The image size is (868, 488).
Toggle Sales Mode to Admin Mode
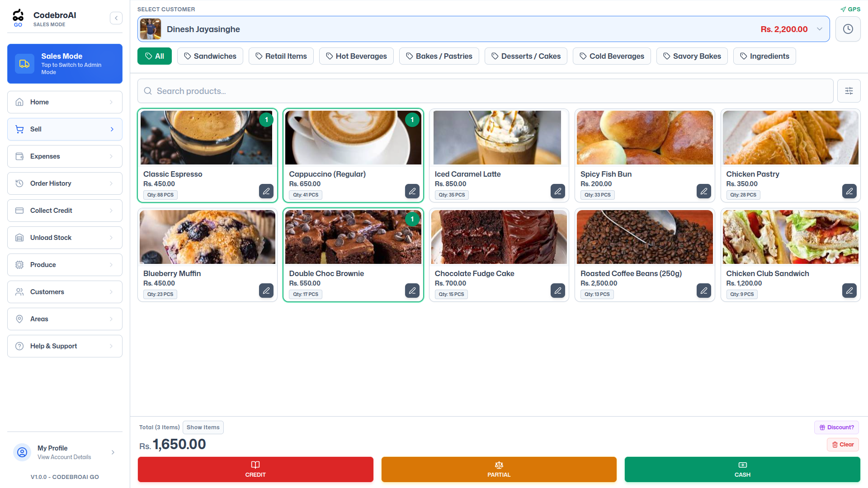[x=65, y=64]
